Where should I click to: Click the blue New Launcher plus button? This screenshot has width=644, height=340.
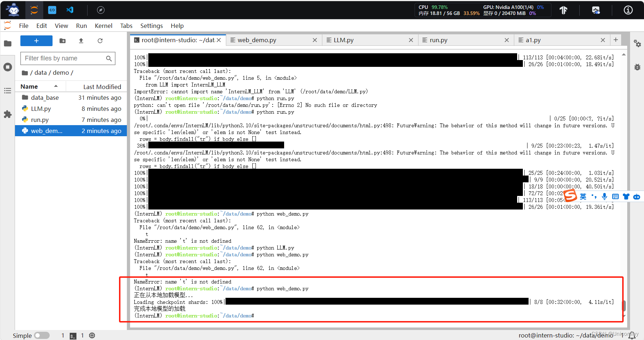(x=36, y=41)
